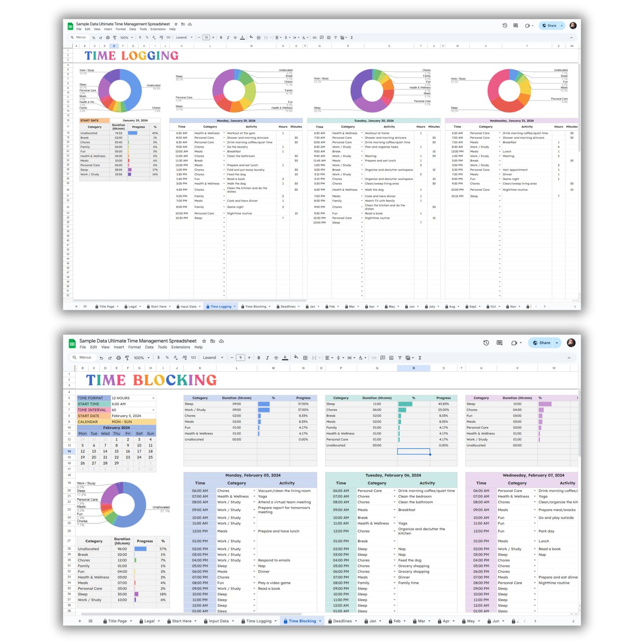The image size is (644, 644).
Task: Open the comments panel in the Time Logging window
Action: (x=515, y=25)
